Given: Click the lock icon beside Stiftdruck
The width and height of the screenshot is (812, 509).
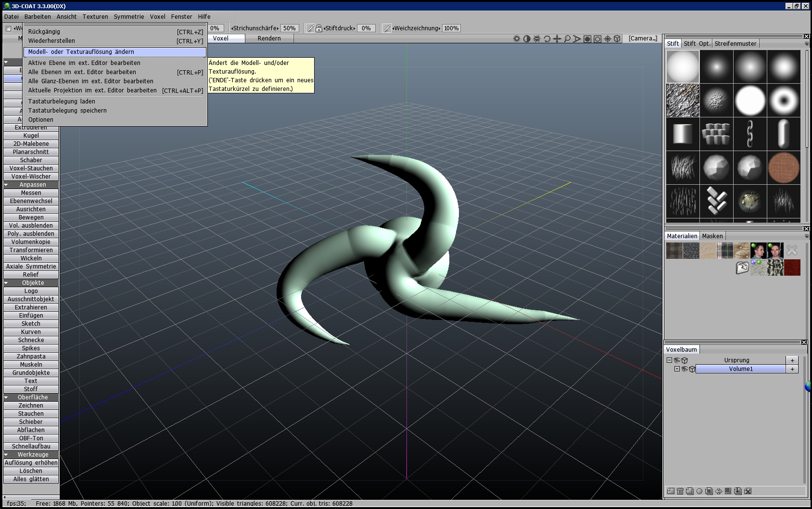Looking at the screenshot, I should [318, 28].
